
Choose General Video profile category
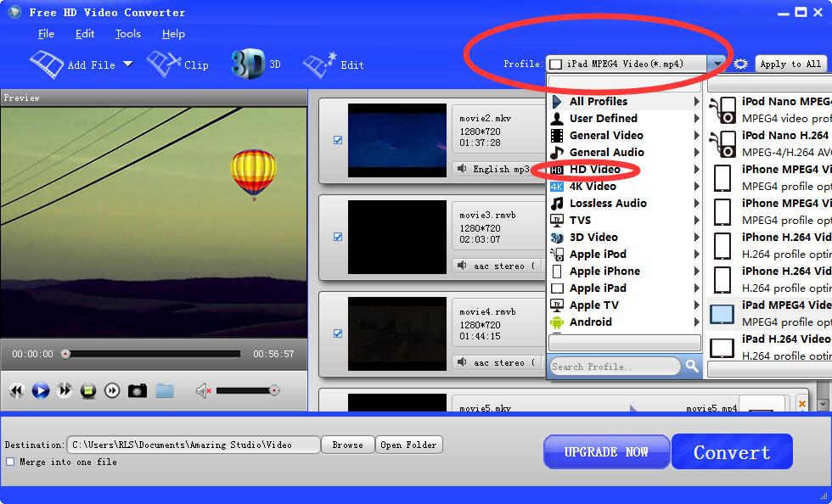pyautogui.click(x=625, y=135)
